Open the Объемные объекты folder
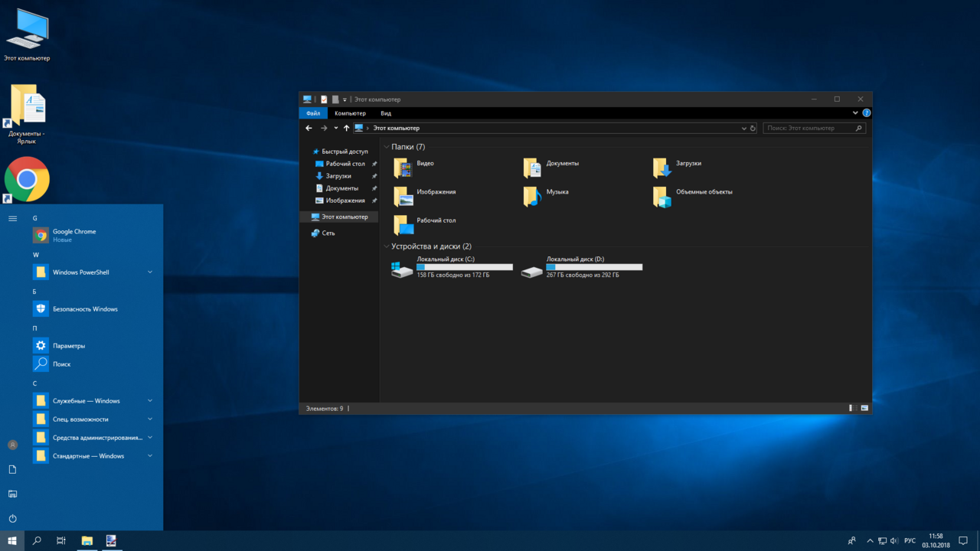 tap(693, 196)
